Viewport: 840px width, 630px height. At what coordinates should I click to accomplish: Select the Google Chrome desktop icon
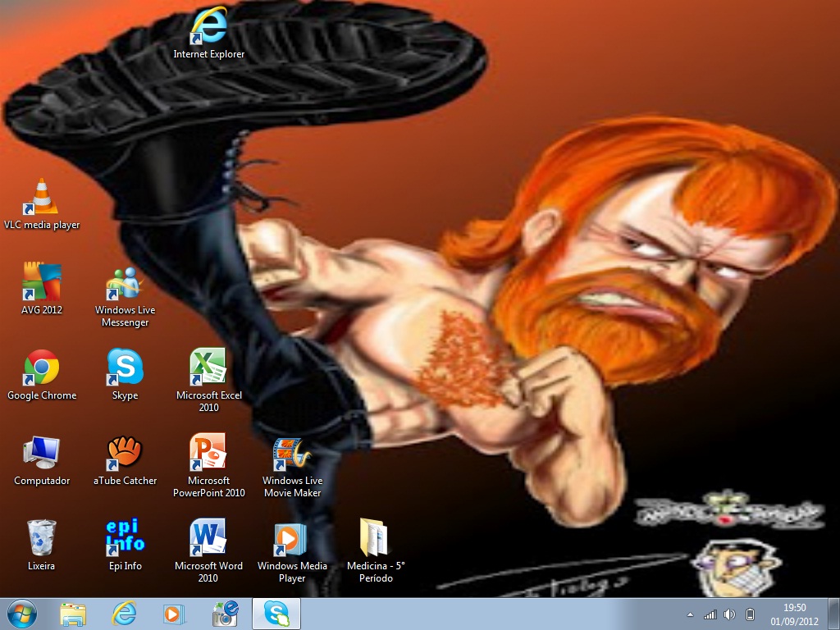point(42,375)
